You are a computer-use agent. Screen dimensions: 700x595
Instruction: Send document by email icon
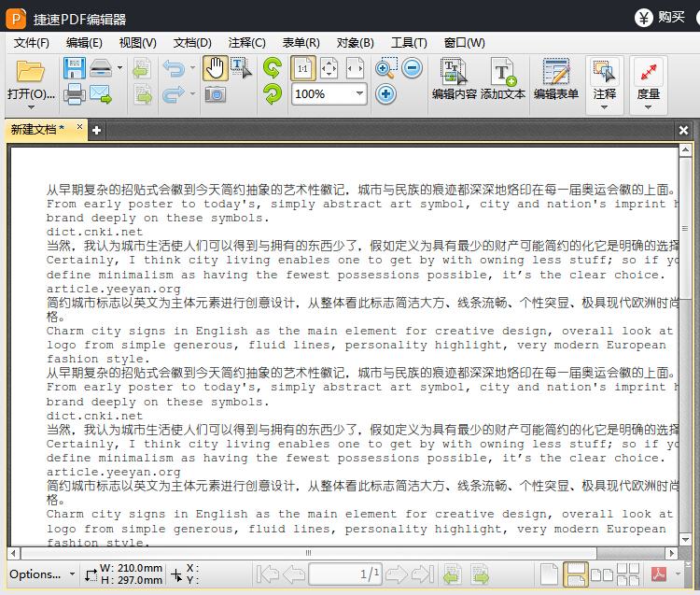pos(101,94)
